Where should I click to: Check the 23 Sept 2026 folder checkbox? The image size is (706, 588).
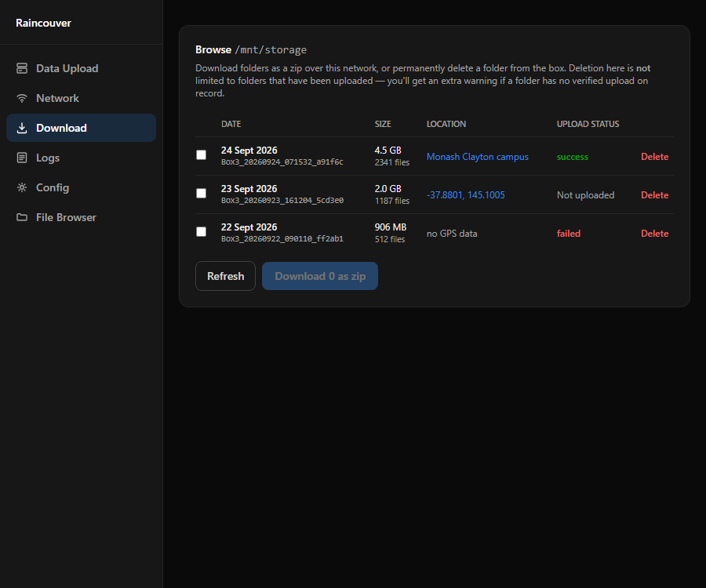tap(202, 193)
